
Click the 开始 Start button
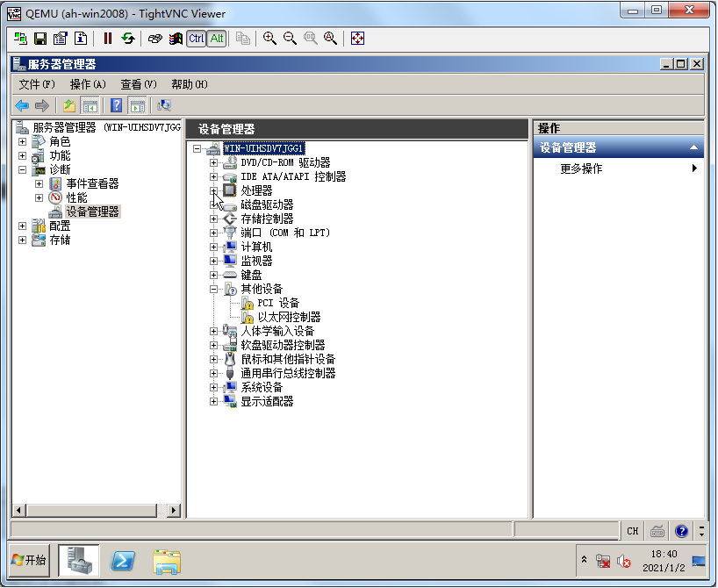[29, 560]
